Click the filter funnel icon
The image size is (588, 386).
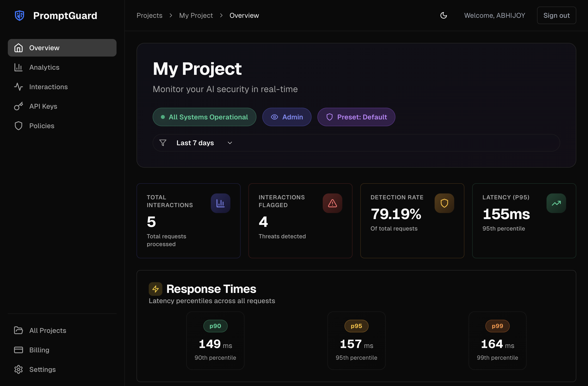pos(163,143)
